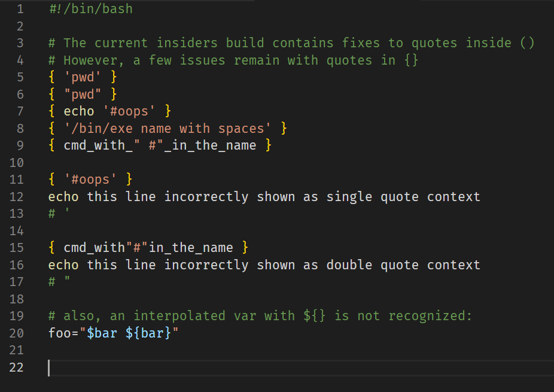Viewport: 554px width, 392px height.
Task: Click the interpolated var comment on line 19
Action: tap(251, 315)
